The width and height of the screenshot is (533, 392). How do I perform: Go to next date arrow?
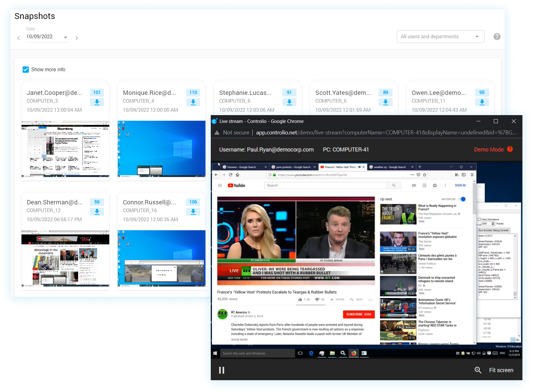(x=77, y=38)
